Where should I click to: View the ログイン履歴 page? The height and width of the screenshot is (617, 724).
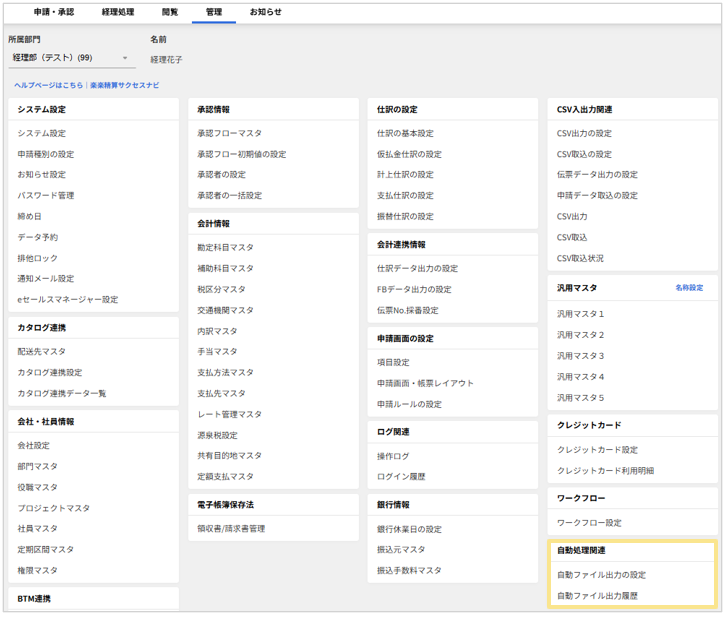coord(401,477)
